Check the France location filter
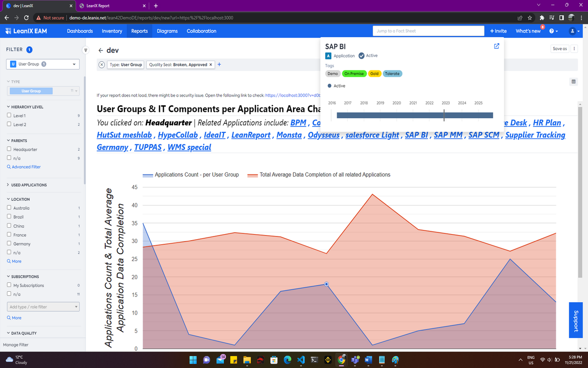Screen dimensions: 588x368 click(x=9, y=235)
